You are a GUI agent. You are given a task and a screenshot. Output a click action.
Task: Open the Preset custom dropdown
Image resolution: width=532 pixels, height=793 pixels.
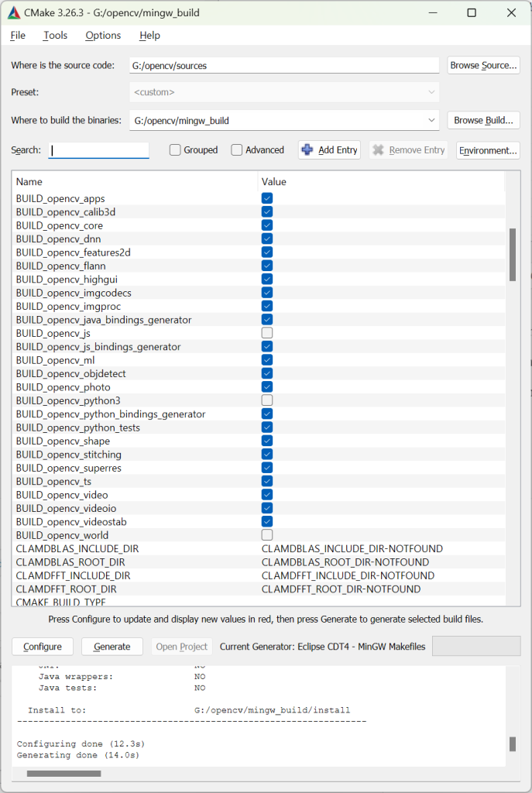click(284, 92)
